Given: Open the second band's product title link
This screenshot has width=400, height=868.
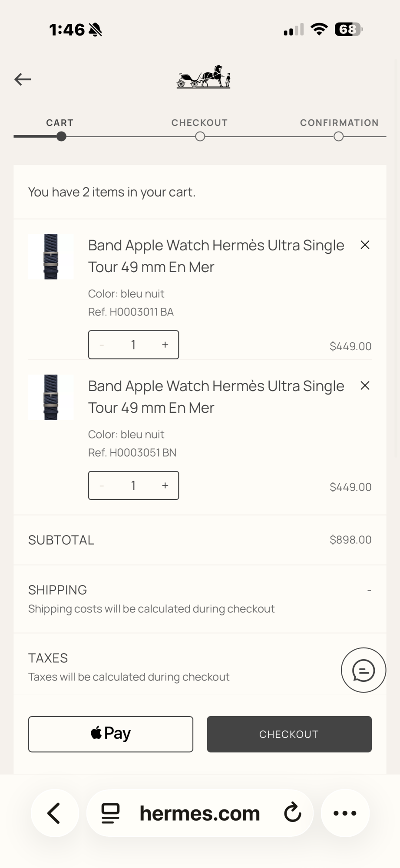Looking at the screenshot, I should tap(216, 397).
